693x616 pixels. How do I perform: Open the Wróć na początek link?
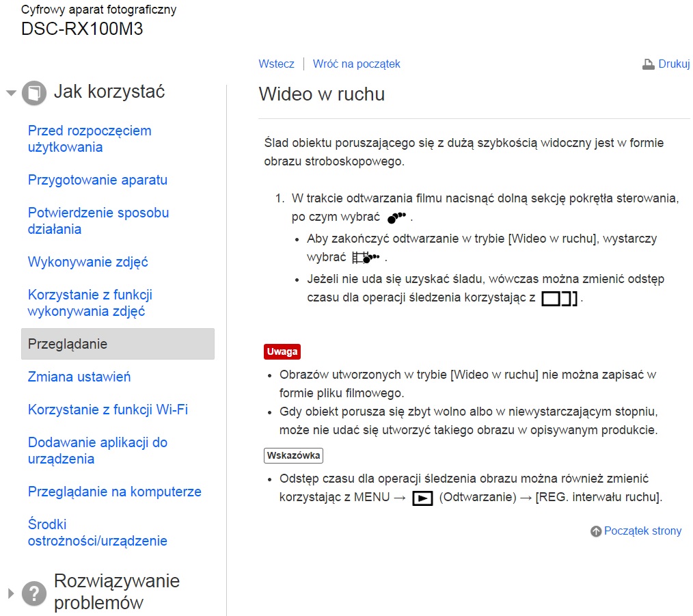(x=356, y=64)
